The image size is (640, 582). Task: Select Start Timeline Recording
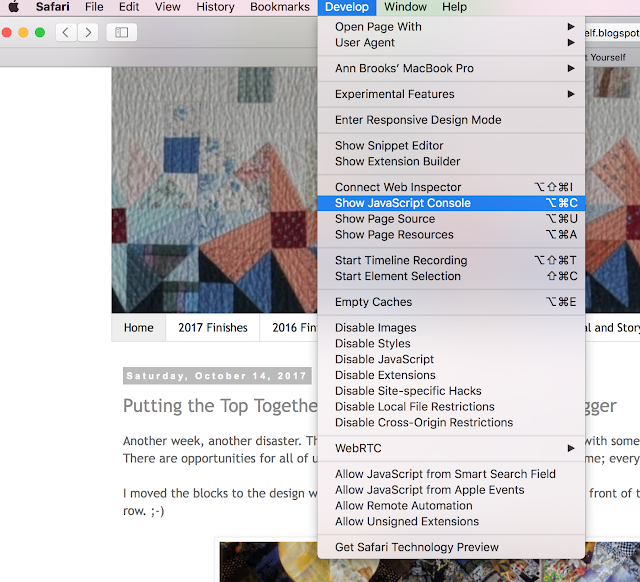pos(451,260)
